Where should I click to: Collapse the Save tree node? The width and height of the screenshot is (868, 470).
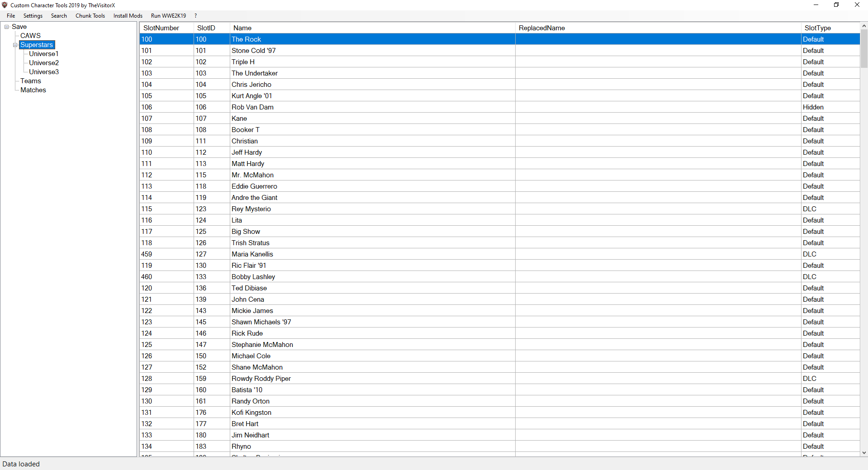click(x=7, y=27)
